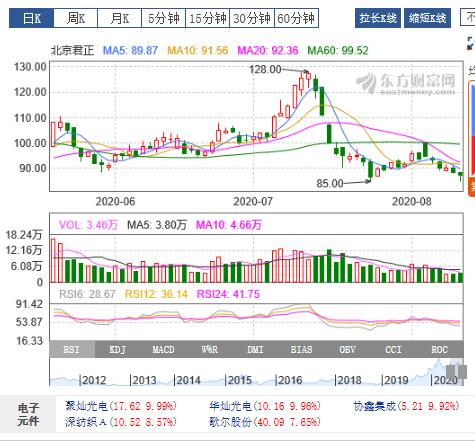The image size is (475, 441).
Task: Open the 深纺织A stock link
Action: click(x=86, y=422)
